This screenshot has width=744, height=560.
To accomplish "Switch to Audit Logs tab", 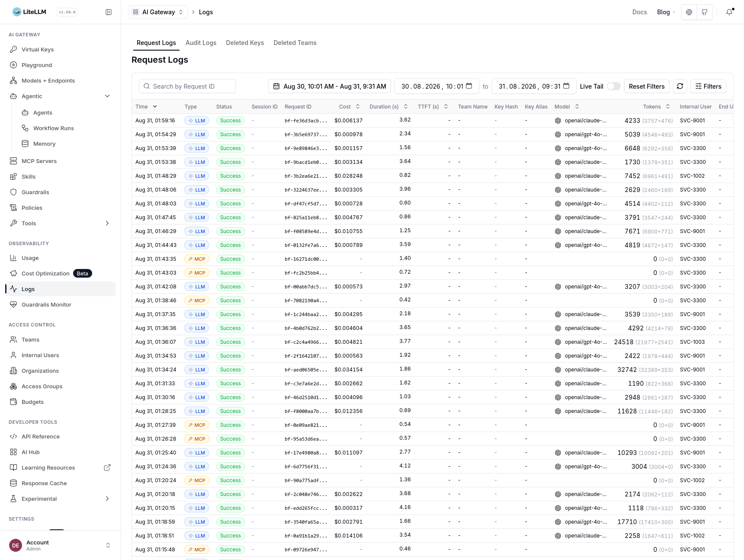I will click(201, 43).
